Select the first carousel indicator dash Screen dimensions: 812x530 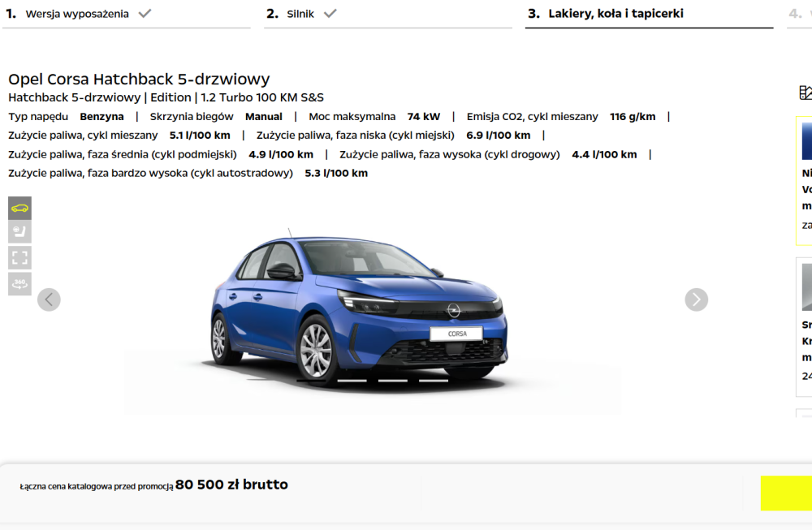(x=311, y=381)
